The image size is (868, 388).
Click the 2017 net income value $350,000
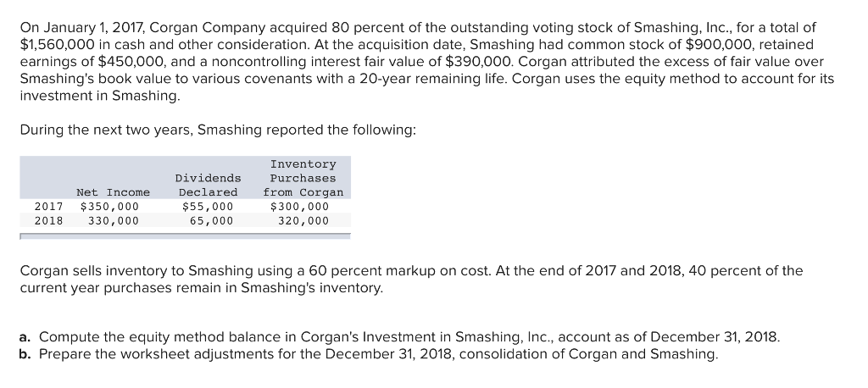109,206
